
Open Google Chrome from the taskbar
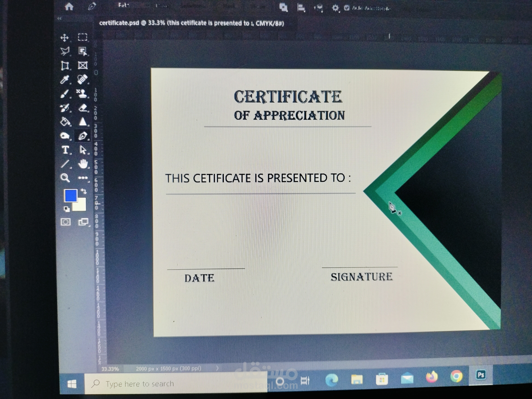457,376
